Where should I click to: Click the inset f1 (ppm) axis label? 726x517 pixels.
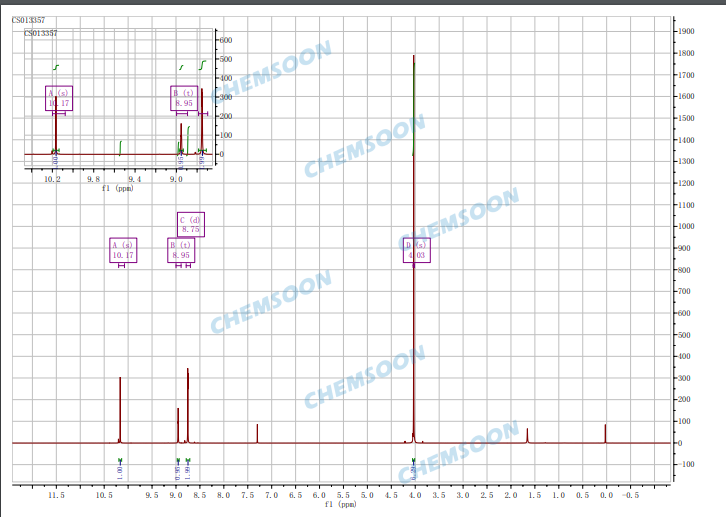click(117, 187)
